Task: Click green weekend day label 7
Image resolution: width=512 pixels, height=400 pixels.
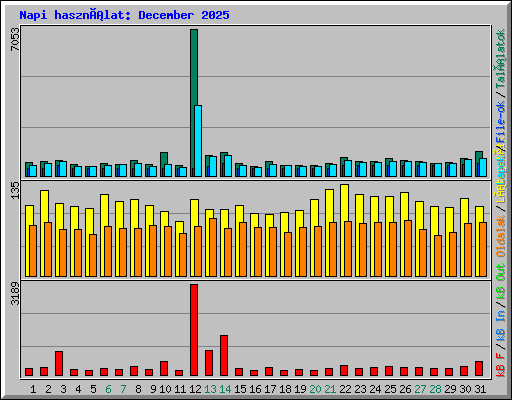Action: (123, 389)
